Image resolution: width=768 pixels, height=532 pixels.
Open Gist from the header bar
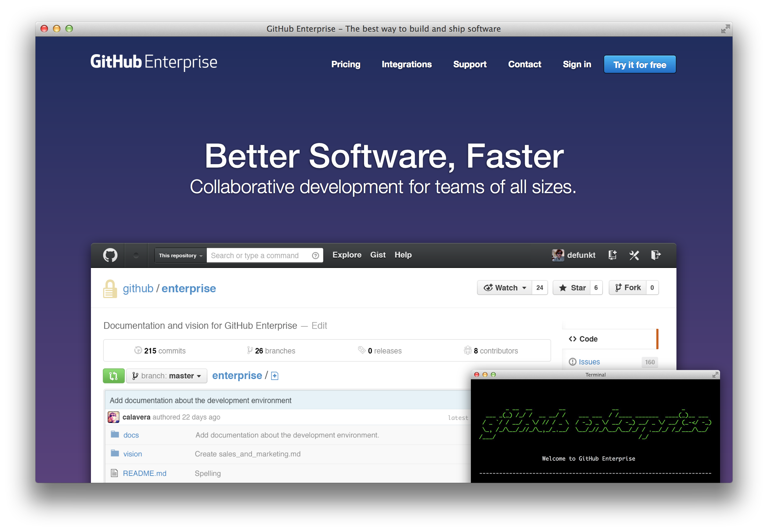click(378, 255)
